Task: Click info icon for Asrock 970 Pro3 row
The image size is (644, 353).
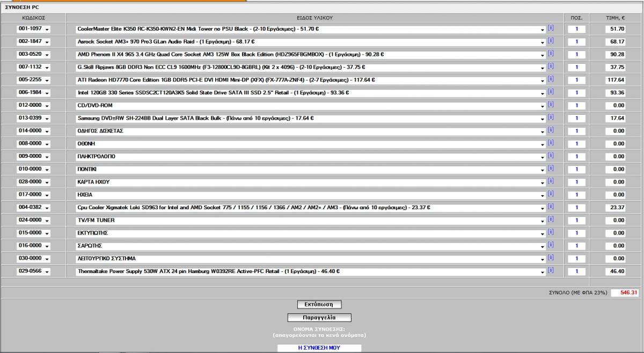Action: 551,41
